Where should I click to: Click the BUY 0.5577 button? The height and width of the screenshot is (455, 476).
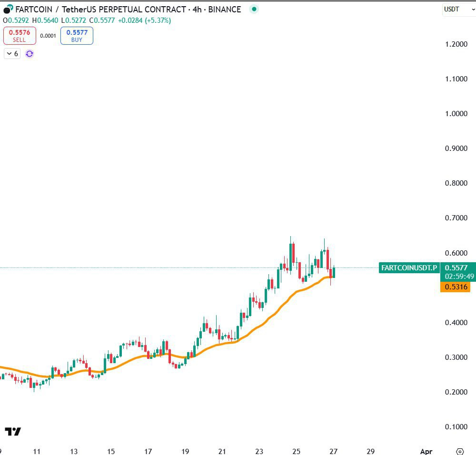tap(76, 35)
